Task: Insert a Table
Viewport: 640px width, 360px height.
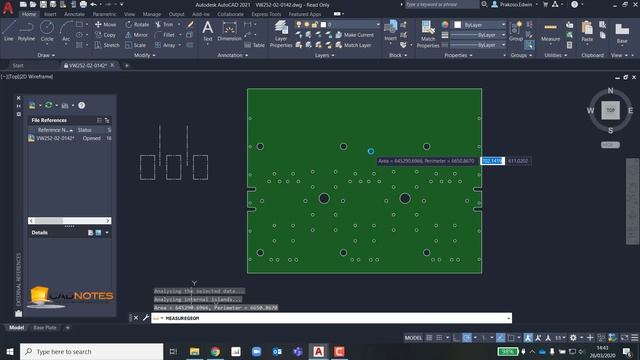Action: [x=255, y=45]
